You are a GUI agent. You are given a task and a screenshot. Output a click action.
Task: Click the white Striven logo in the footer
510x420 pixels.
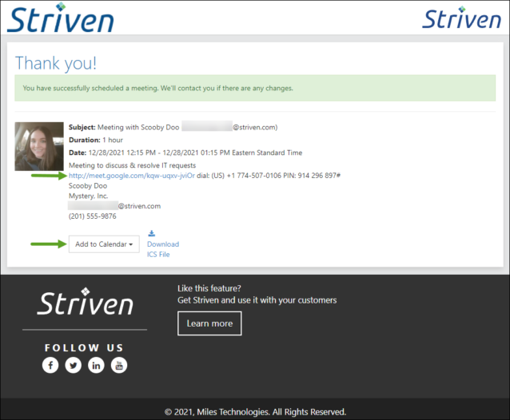86,302
